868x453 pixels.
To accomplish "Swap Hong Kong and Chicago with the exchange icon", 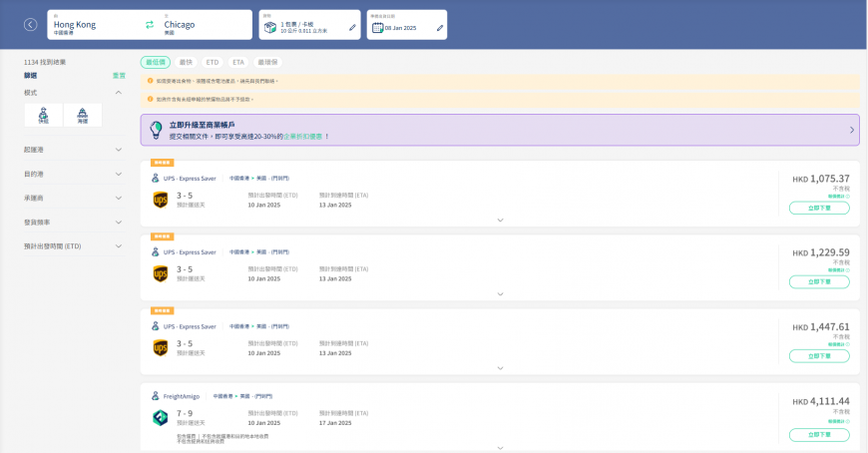I will click(150, 24).
